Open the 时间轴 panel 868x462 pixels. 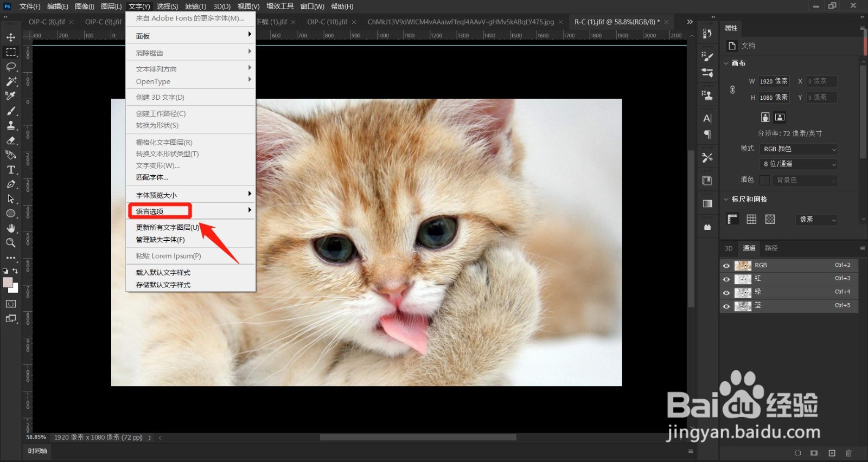point(38,451)
